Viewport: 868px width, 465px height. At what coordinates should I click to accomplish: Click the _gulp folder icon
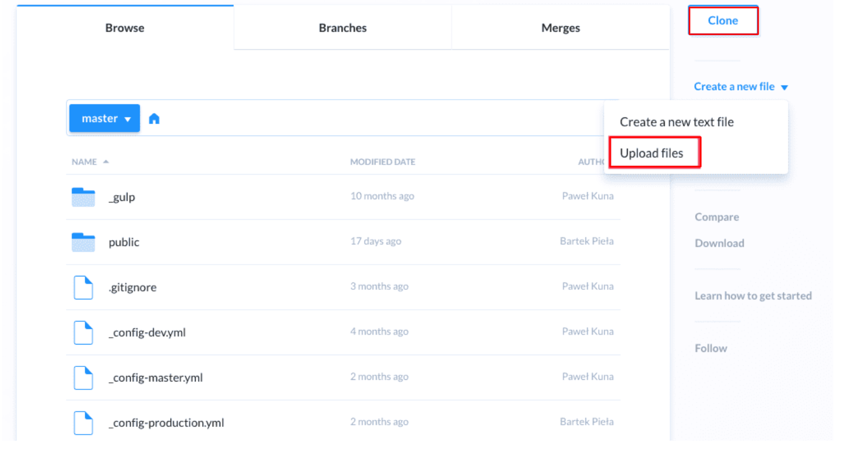click(83, 197)
